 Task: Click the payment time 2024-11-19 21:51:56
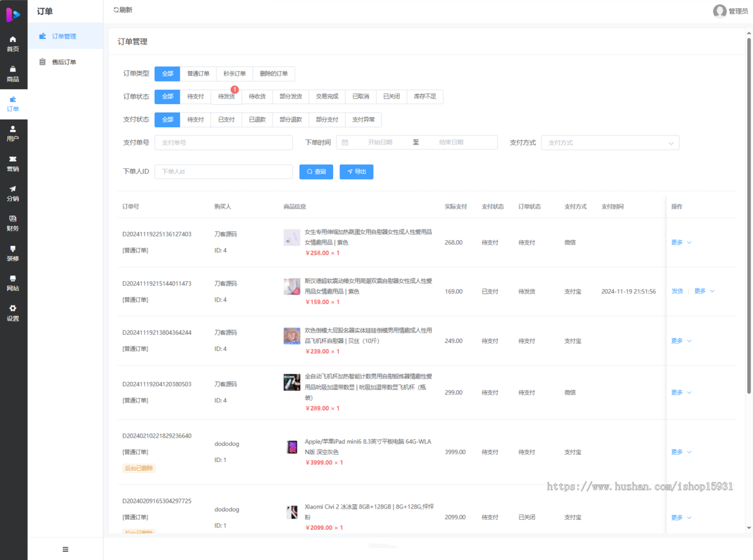click(x=628, y=291)
